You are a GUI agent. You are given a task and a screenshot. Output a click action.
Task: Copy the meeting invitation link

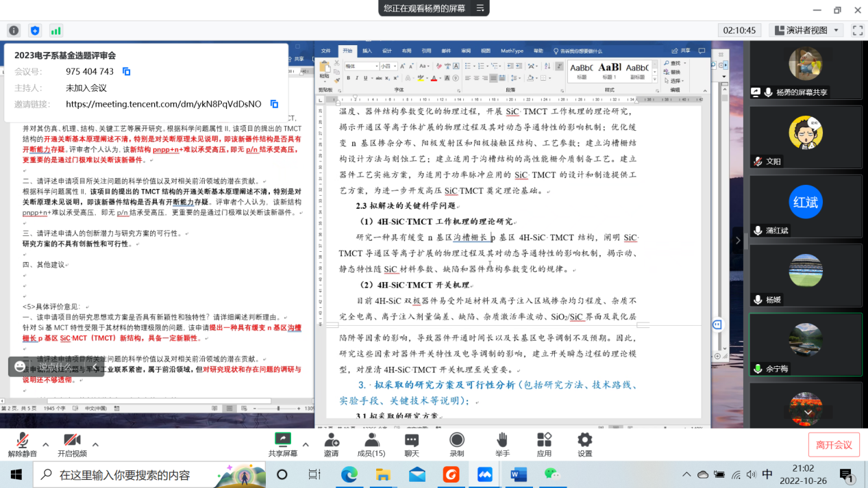click(x=274, y=104)
